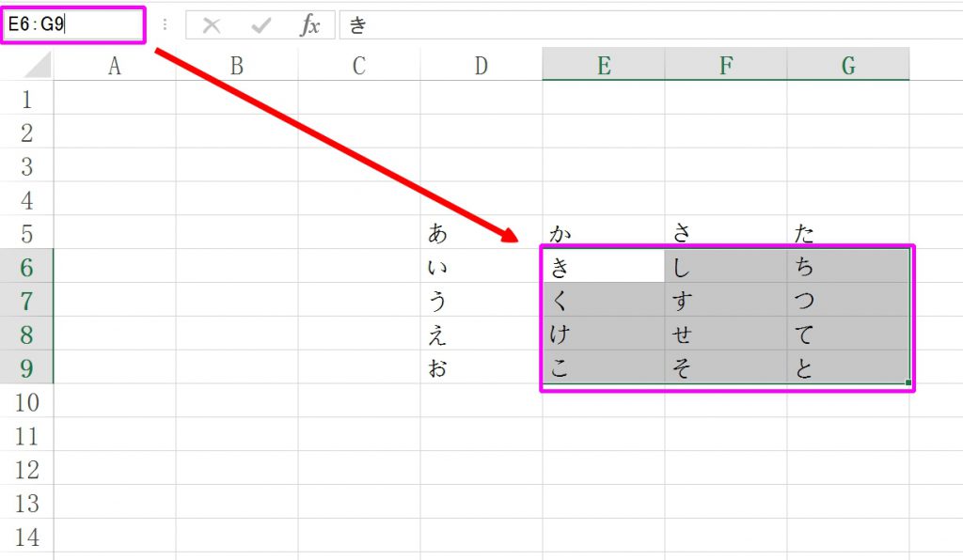
Task: Click the Select All corner triangle
Action: [x=37, y=66]
